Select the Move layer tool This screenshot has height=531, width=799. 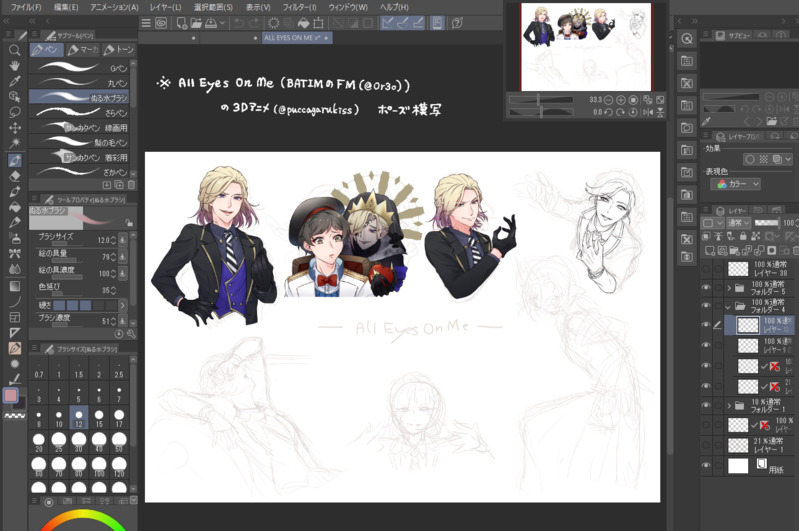coord(14,128)
